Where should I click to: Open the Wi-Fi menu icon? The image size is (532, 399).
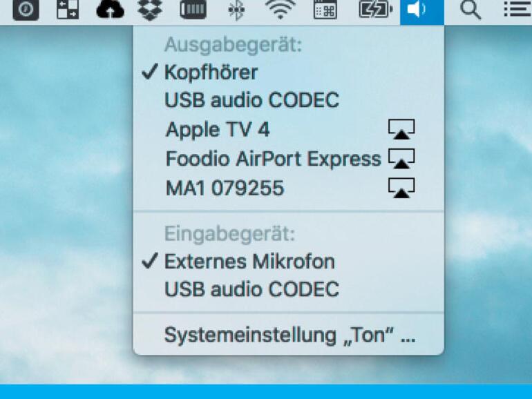click(281, 10)
